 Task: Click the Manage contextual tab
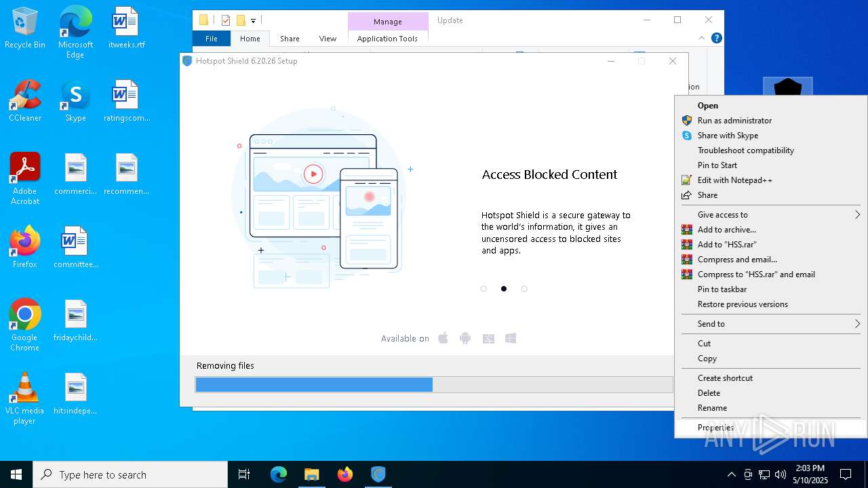(x=388, y=22)
